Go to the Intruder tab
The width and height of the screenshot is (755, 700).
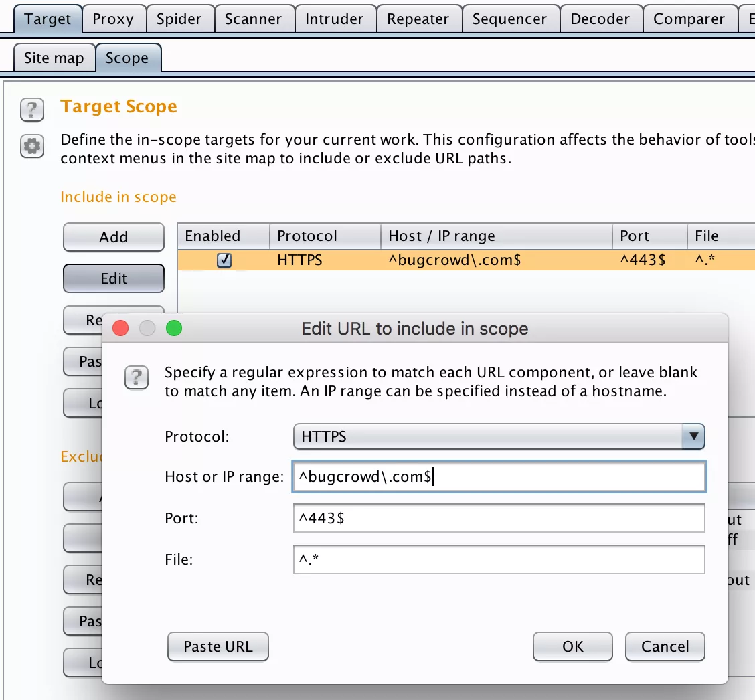[x=335, y=19]
